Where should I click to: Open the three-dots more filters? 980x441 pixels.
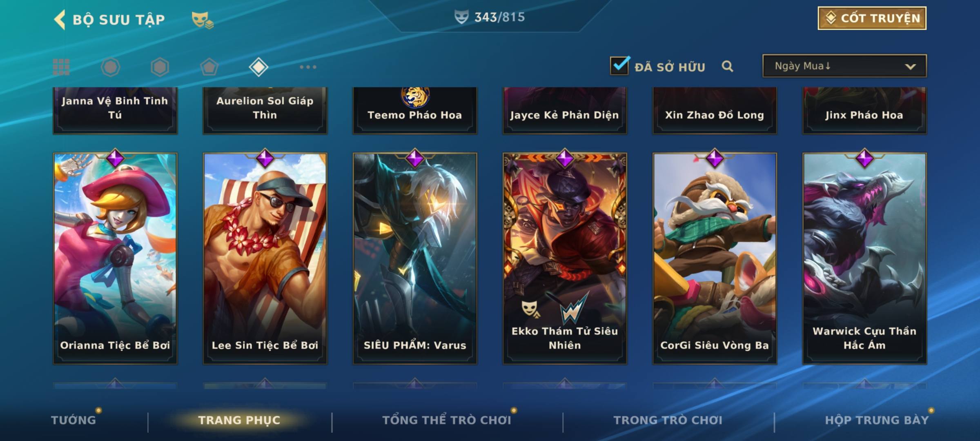tap(308, 67)
